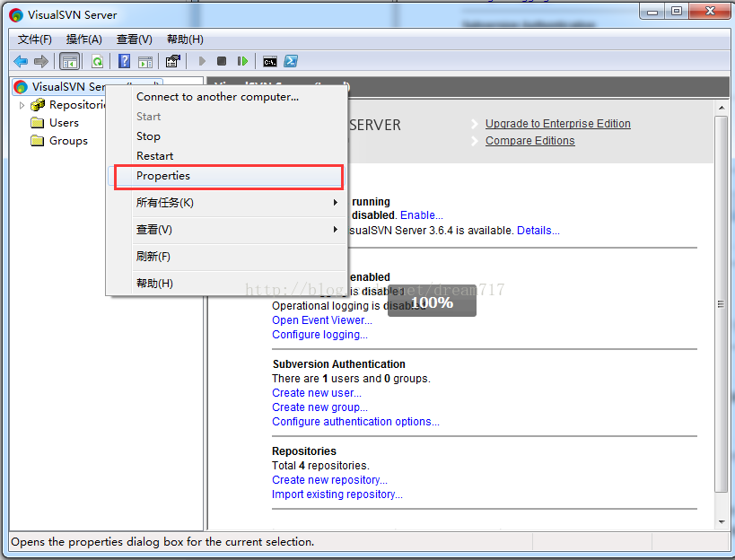Open the 帮助(H) menu bar item
This screenshot has width=735, height=560.
[x=185, y=39]
